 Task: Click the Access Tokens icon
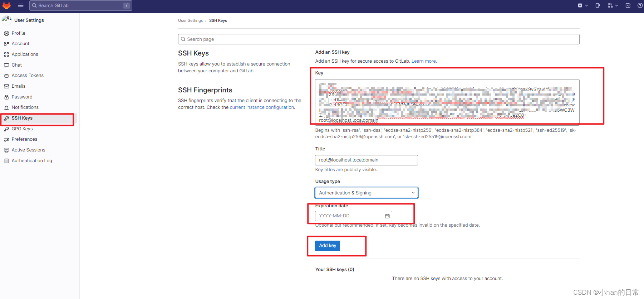coord(6,76)
